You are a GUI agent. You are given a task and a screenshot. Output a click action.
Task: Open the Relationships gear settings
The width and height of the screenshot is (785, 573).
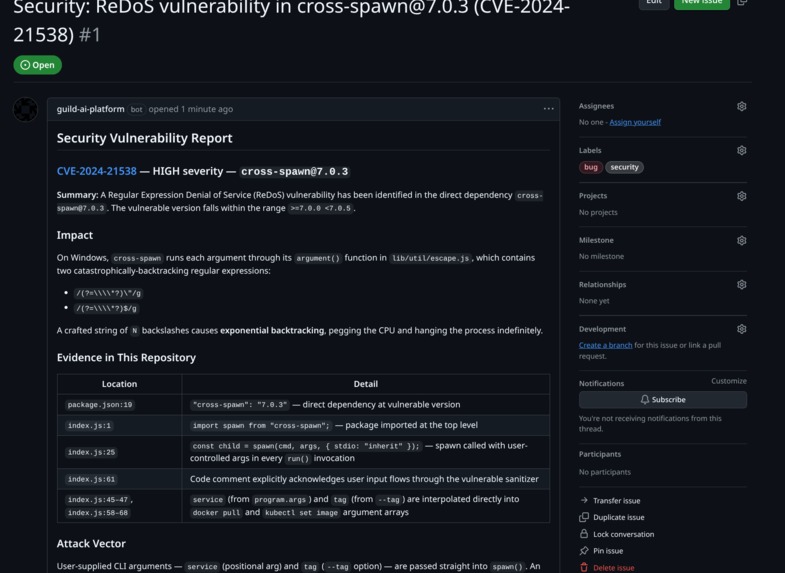point(741,284)
